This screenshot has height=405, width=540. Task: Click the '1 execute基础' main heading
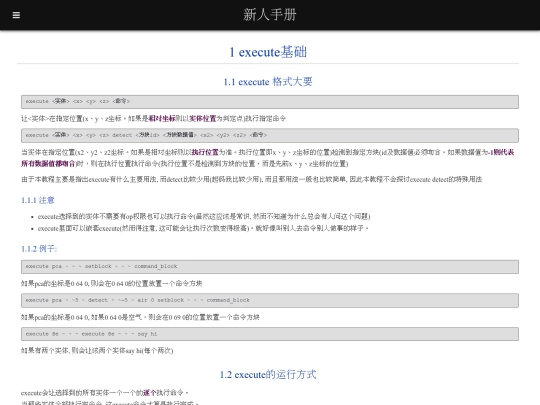tap(268, 52)
